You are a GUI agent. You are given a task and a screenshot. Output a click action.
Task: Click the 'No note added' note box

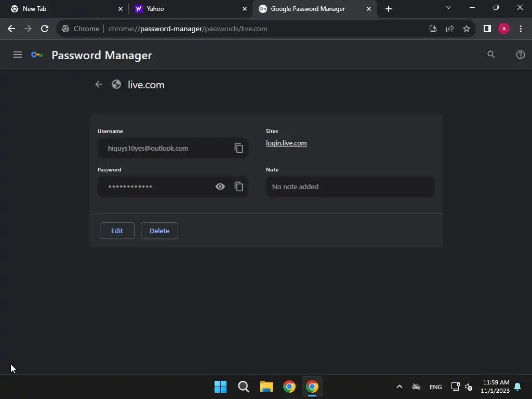(x=350, y=187)
